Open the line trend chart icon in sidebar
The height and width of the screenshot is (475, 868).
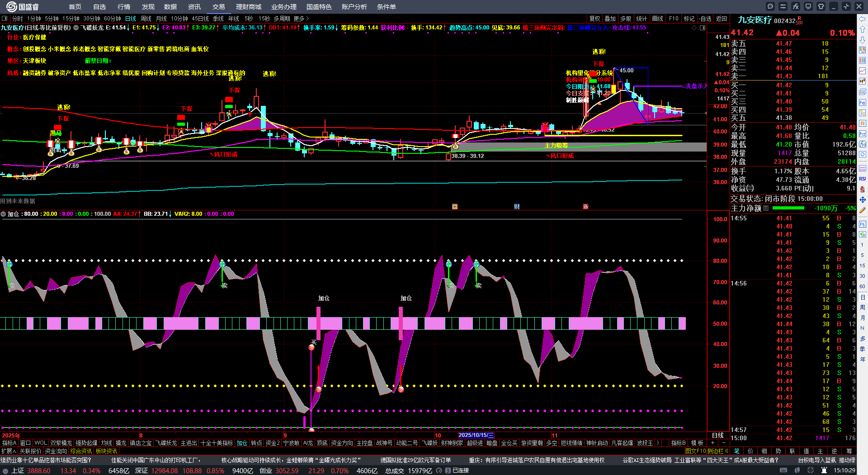click(x=863, y=71)
